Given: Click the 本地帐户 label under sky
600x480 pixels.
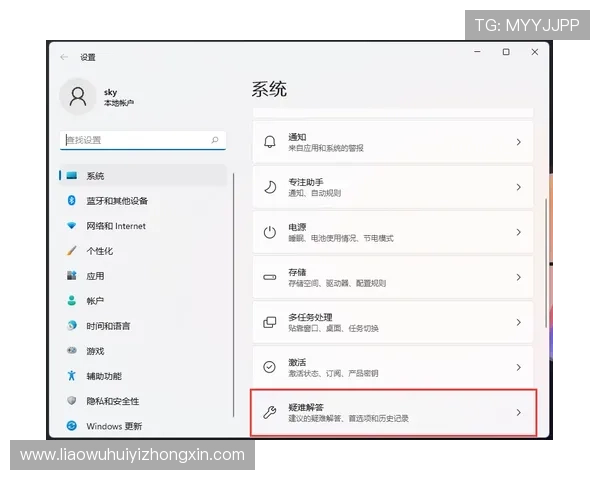Looking at the screenshot, I should pyautogui.click(x=119, y=103).
